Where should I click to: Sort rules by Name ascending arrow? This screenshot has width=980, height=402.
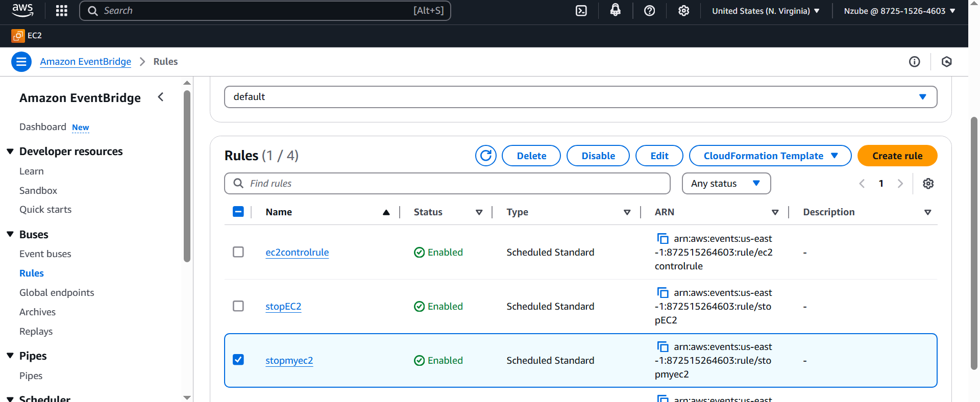click(x=386, y=212)
